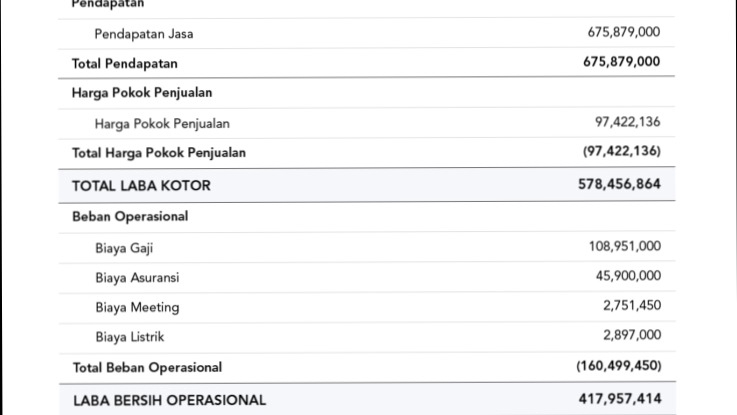The image size is (737, 415).
Task: Click the Biaya Meeting amount 2,751,450
Action: pos(631,306)
